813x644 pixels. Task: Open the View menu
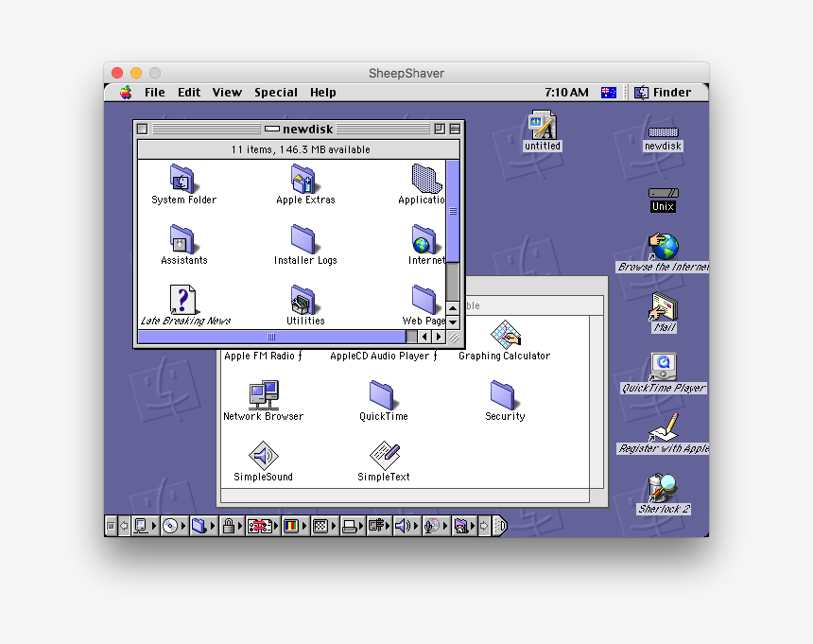[227, 93]
